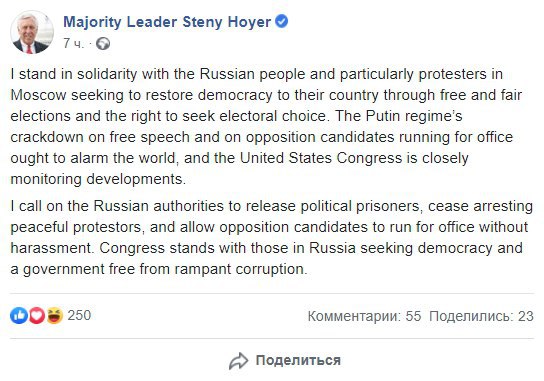
Task: Click 'monitoring developments' in the post text
Action: click(97, 179)
